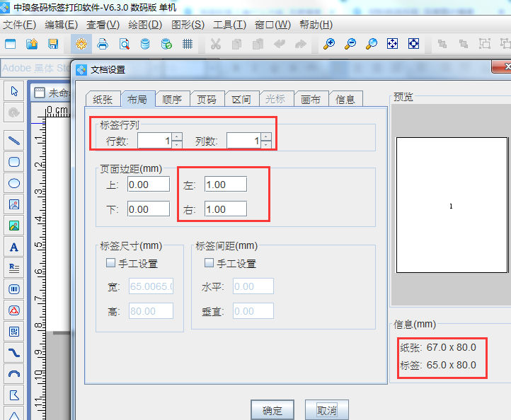Click the 取消 button
This screenshot has height=420, width=511.
point(326,410)
